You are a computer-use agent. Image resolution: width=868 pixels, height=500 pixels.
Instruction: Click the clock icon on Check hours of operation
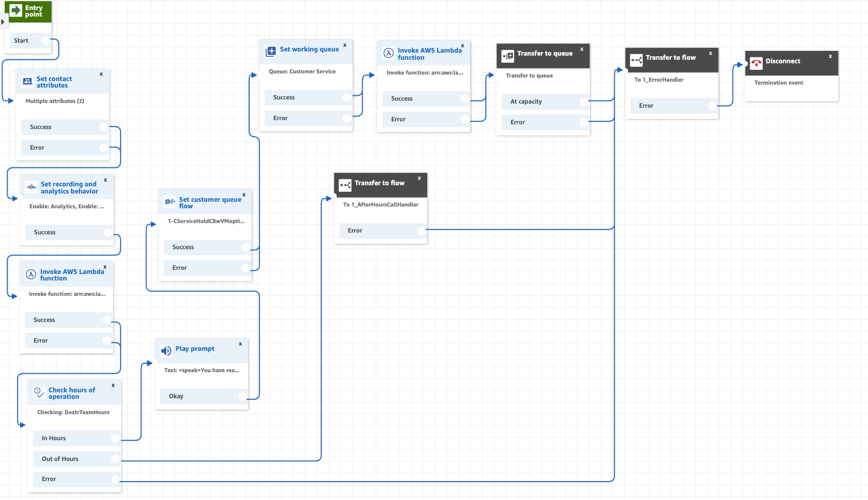click(39, 392)
